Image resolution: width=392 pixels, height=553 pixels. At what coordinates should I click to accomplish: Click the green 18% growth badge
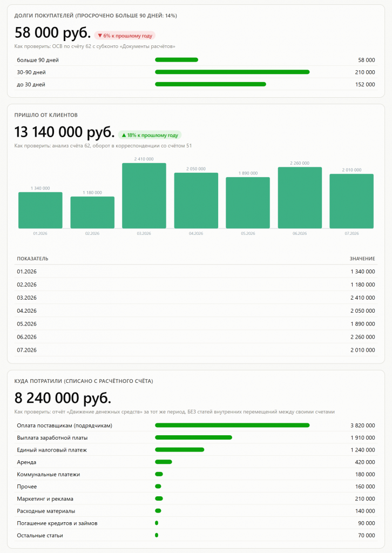tap(150, 135)
